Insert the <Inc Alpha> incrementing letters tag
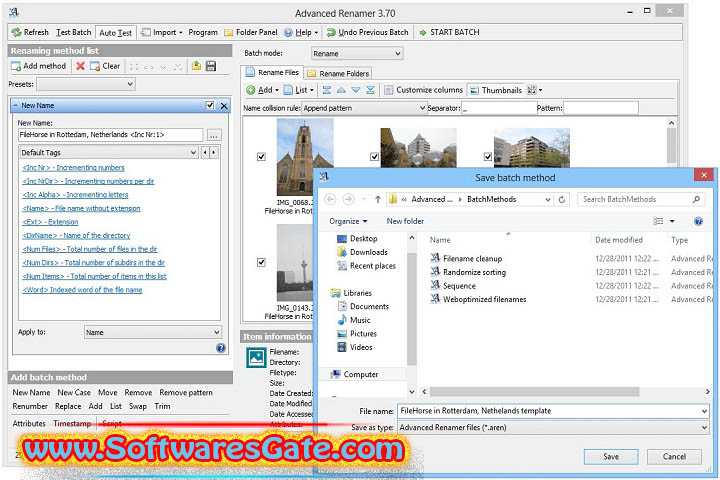This screenshot has width=720, height=480. (75, 195)
